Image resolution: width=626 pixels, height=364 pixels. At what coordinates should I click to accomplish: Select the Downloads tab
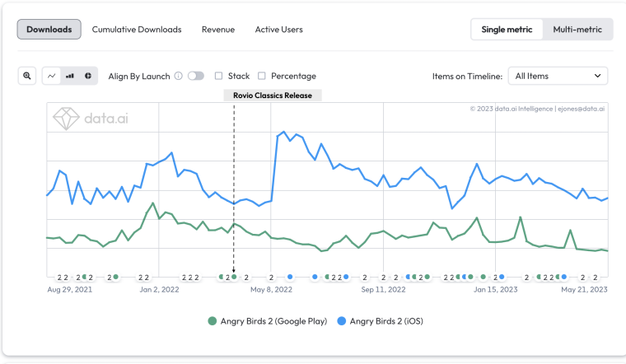[x=49, y=30]
